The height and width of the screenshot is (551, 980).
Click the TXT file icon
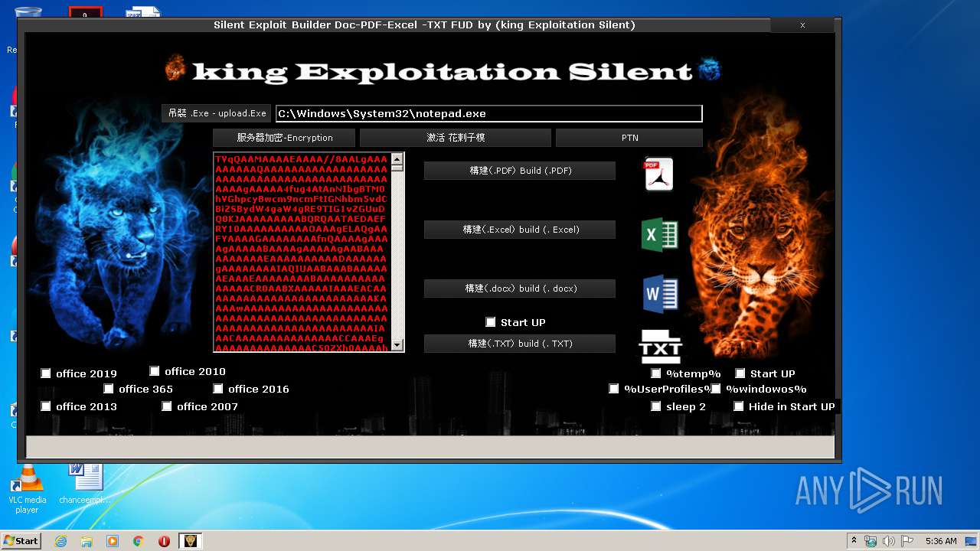click(x=660, y=347)
